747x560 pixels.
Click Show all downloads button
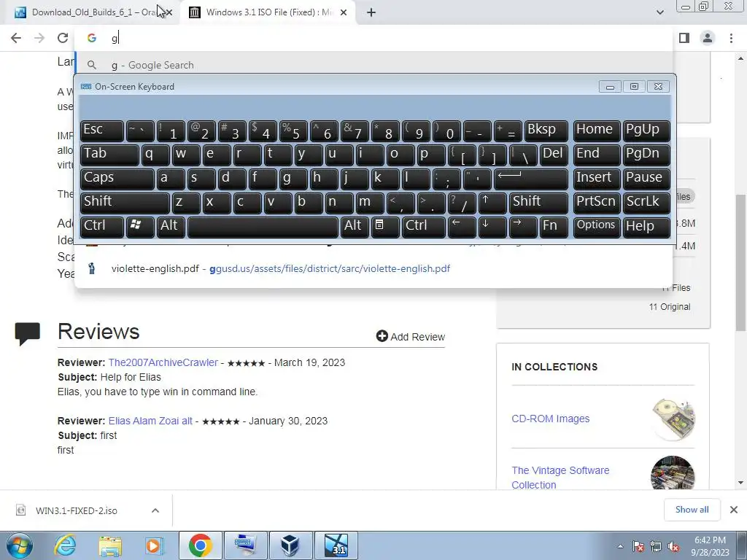692,510
